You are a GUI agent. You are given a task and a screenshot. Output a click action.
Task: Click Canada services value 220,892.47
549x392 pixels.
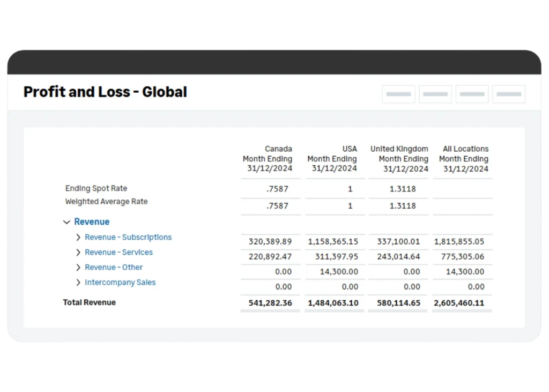pos(270,257)
